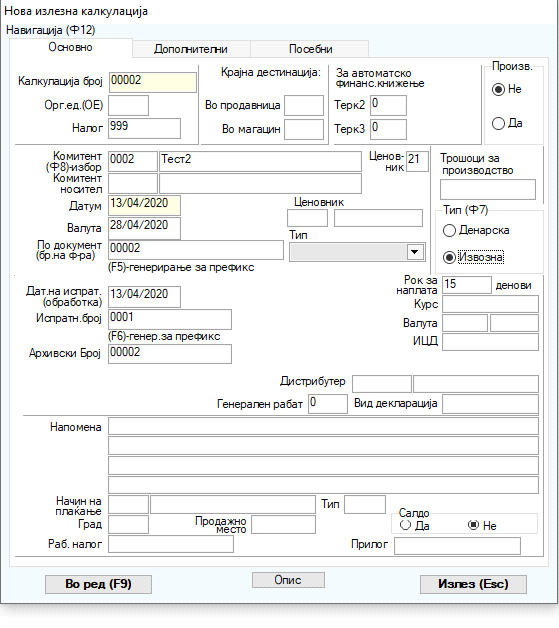The width and height of the screenshot is (559, 628).
Task: Choose Денарска type radio option
Action: coord(449,230)
